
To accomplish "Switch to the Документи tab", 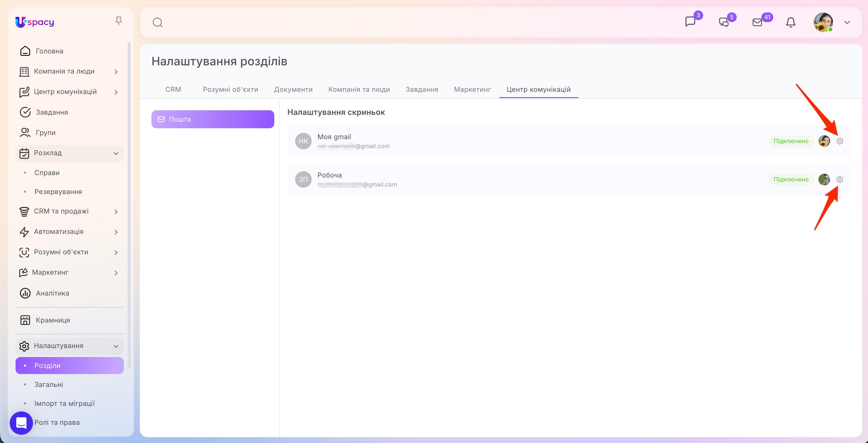I will click(x=293, y=90).
